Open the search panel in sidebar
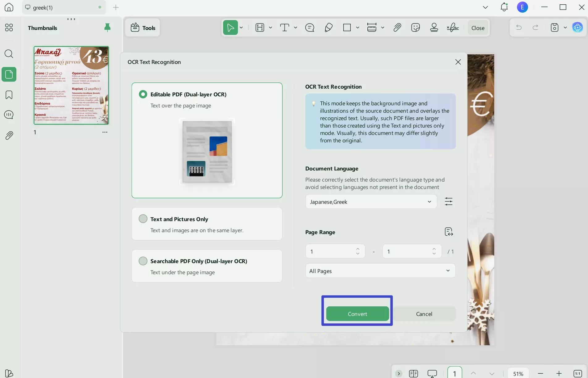588x378 pixels. [9, 54]
